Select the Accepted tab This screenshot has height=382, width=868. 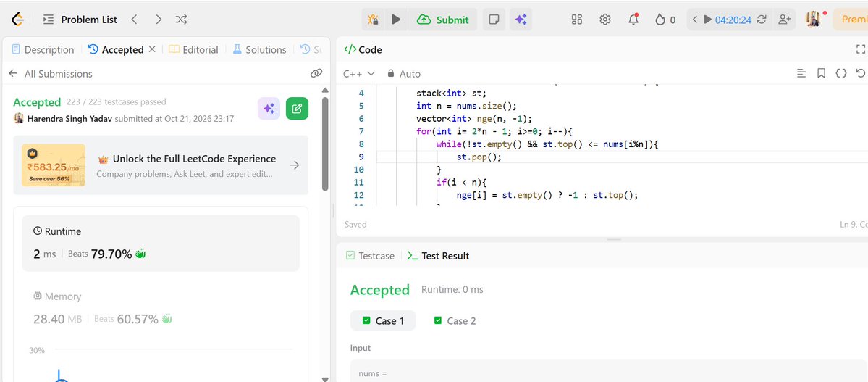coord(117,49)
